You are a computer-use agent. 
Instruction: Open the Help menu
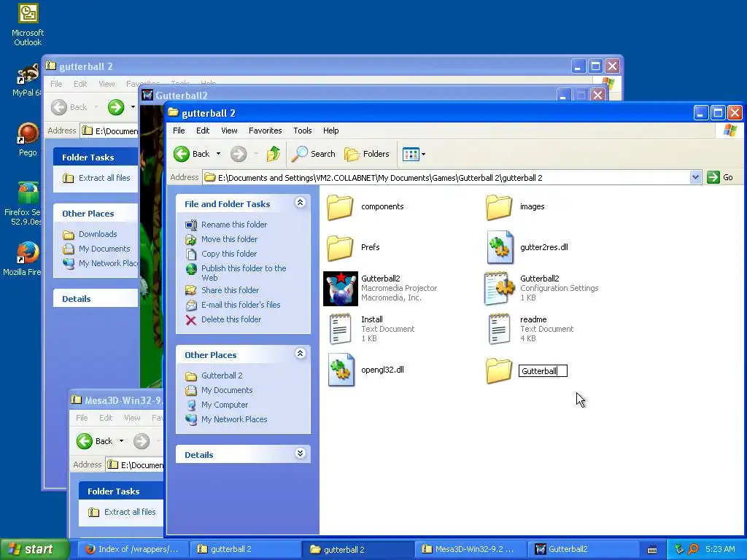tap(330, 131)
